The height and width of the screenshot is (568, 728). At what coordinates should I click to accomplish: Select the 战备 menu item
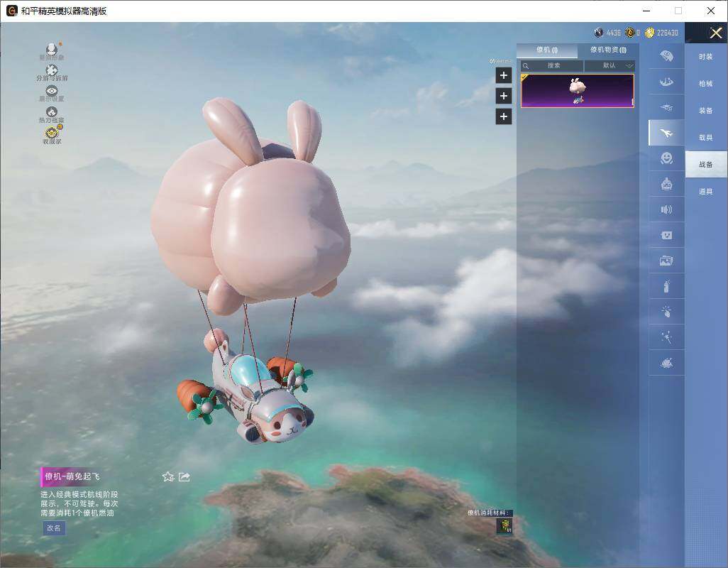706,165
